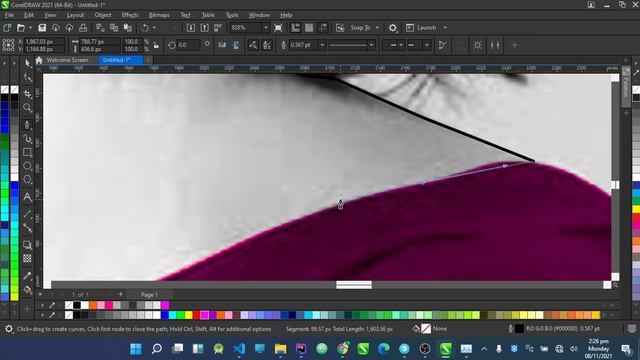Toggle the lock ratio padlock

coord(156,45)
